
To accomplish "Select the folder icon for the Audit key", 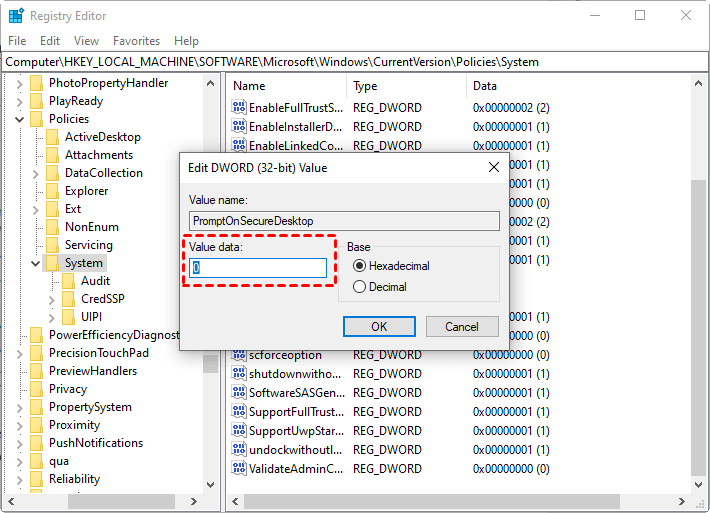I will (x=69, y=281).
